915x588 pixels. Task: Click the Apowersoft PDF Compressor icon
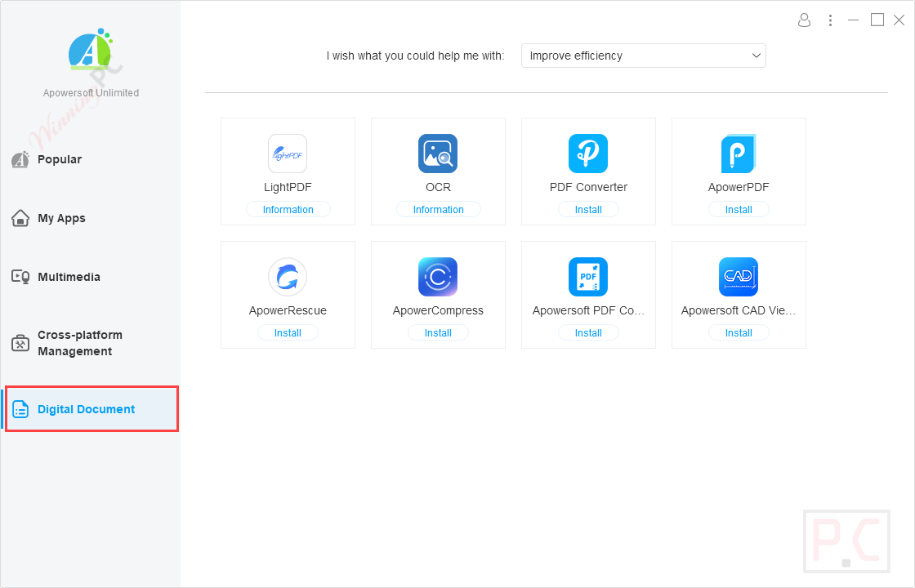(588, 277)
